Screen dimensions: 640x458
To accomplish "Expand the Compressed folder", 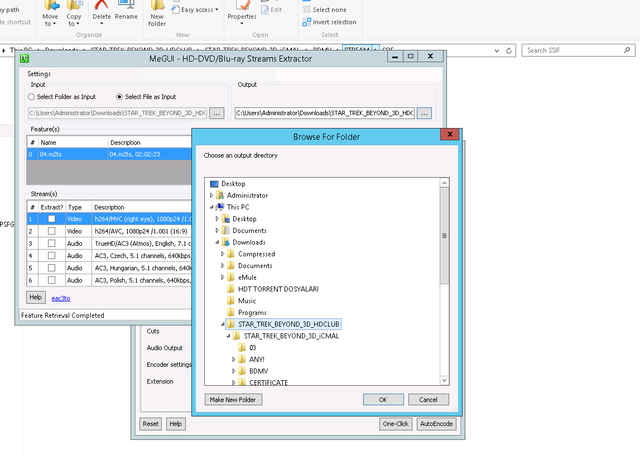I will point(223,254).
